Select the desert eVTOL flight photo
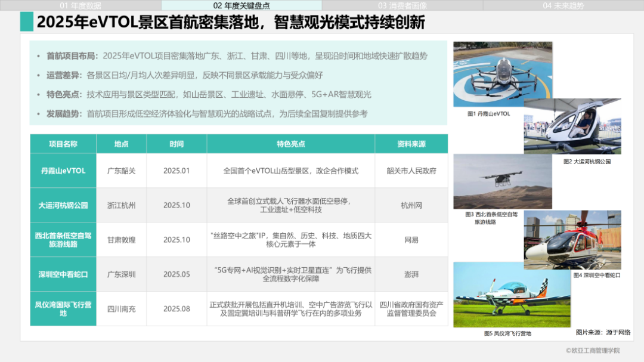Viewport: 644px width, 362px height. coord(503,181)
